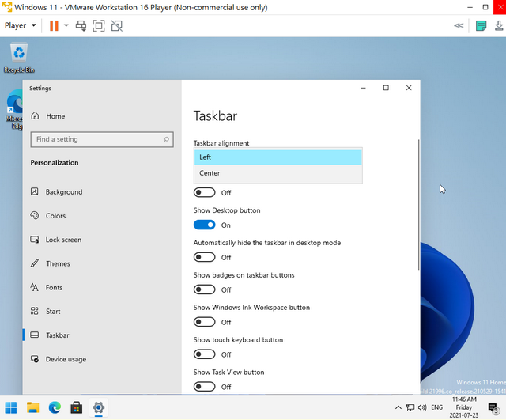The height and width of the screenshot is (420, 506).
Task: Open the clock and date in taskbar
Action: tap(464, 407)
